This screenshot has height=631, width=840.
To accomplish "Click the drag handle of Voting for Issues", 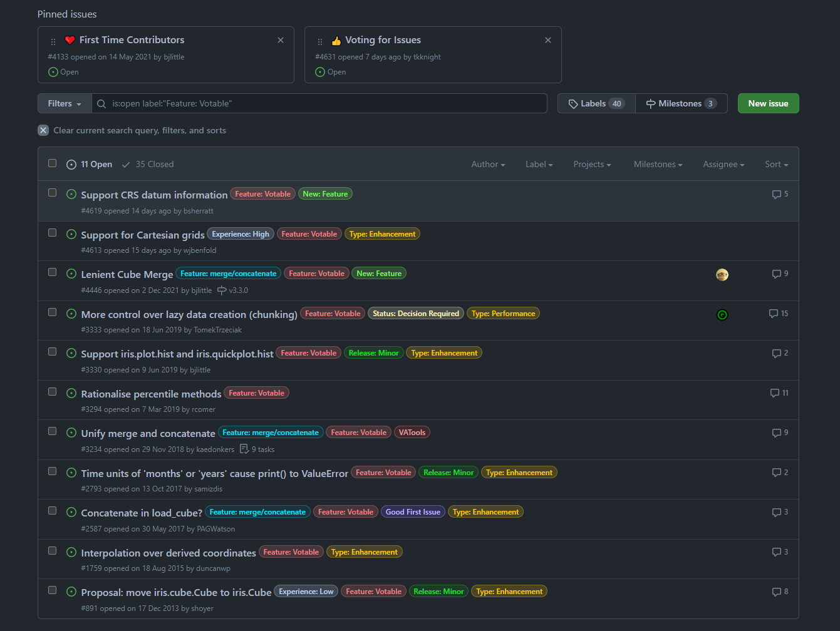I will pos(320,41).
